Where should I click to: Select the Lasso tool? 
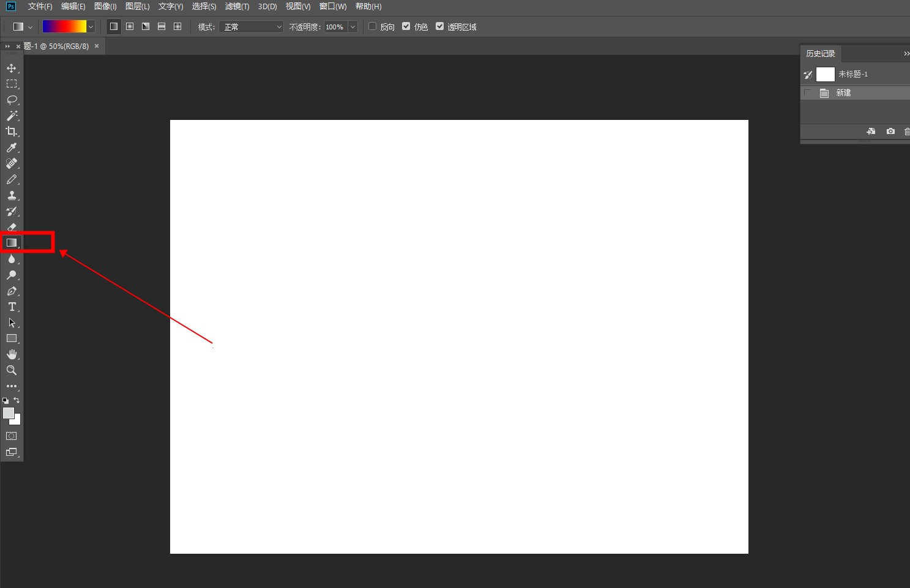[x=12, y=100]
